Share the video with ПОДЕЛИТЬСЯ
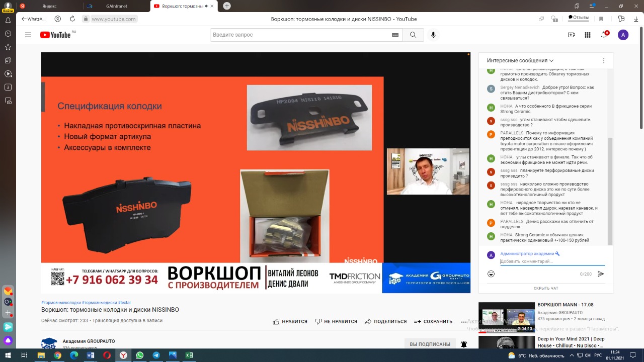 click(x=385, y=321)
